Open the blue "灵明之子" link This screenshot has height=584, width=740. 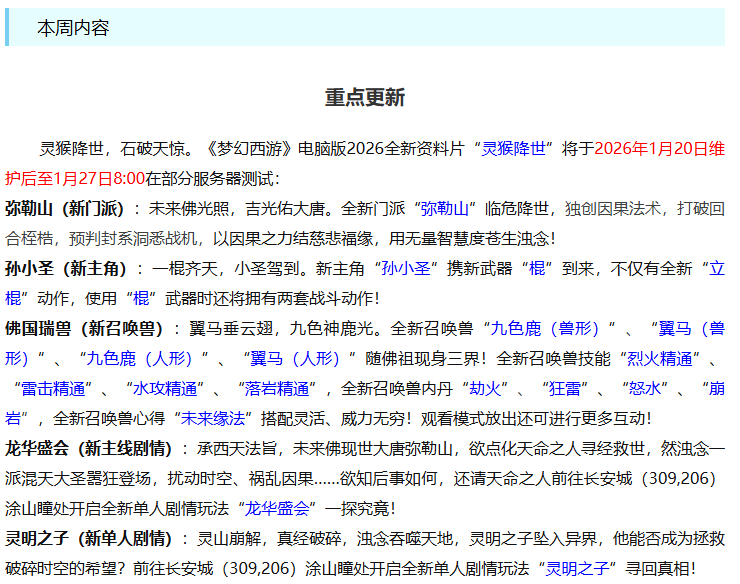click(577, 569)
